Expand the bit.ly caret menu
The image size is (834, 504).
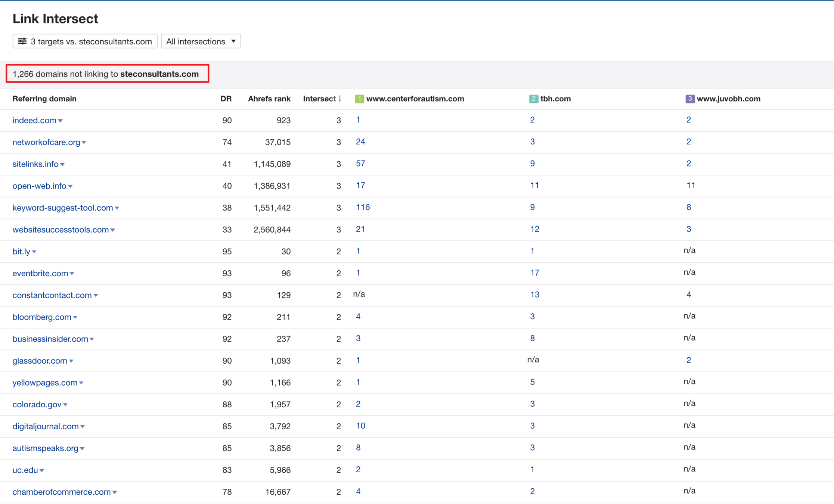(34, 252)
